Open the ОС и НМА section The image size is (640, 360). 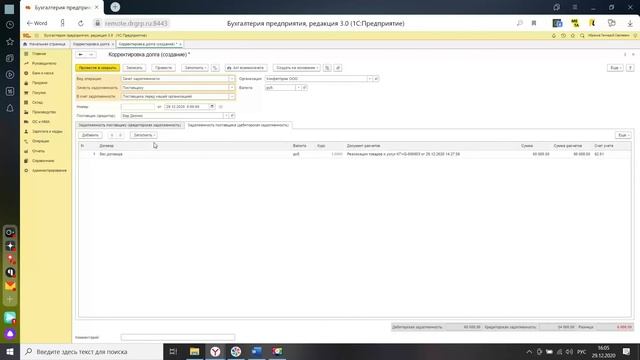coord(41,122)
